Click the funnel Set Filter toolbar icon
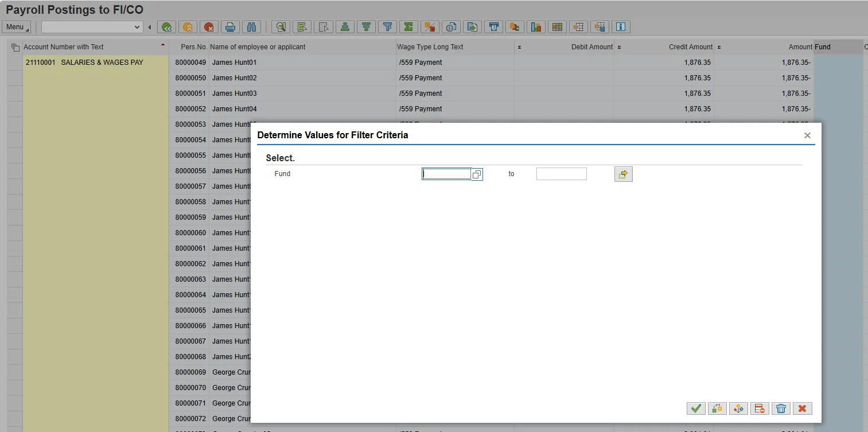The image size is (868, 432). point(387,27)
